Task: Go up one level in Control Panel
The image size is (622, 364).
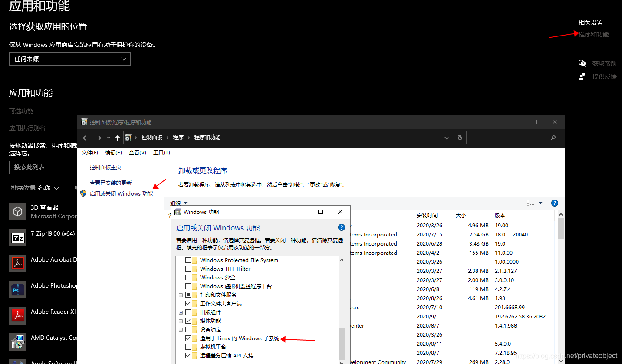Action: (x=117, y=138)
